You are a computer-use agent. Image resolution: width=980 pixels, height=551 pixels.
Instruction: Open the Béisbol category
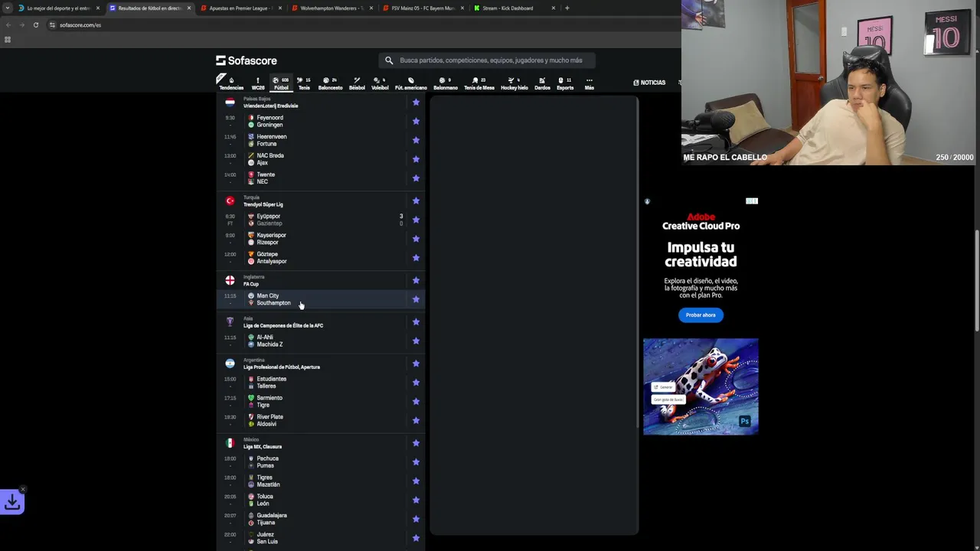[357, 83]
